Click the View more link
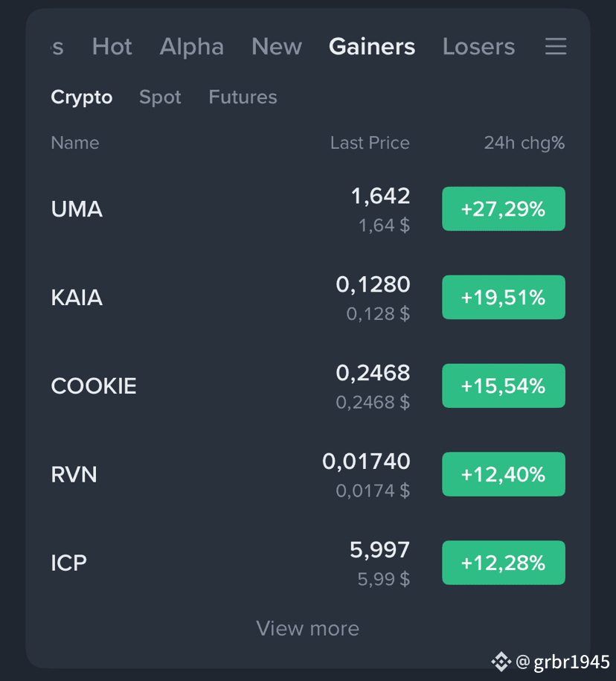This screenshot has width=616, height=681. 308,628
